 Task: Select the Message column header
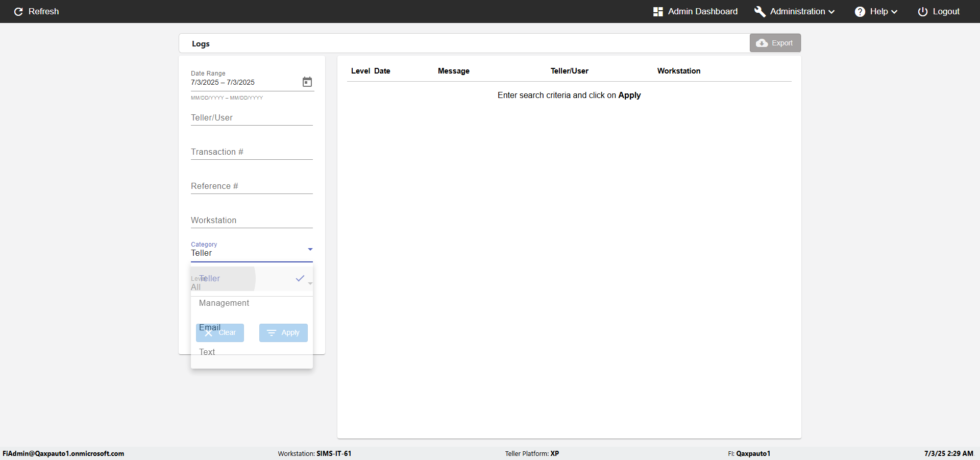[454, 71]
